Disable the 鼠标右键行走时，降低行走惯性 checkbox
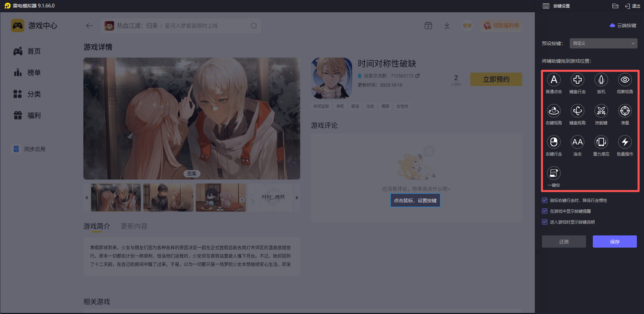Viewport: 644px width, 314px height. [x=545, y=200]
